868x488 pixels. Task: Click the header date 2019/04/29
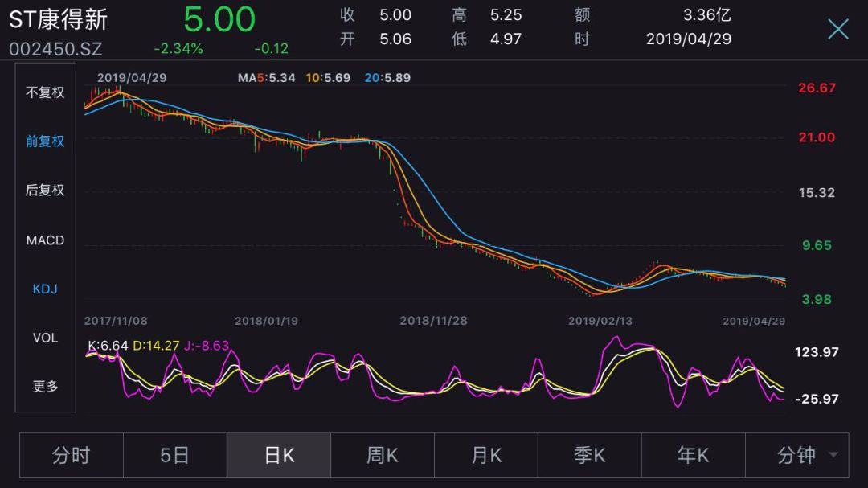(689, 39)
